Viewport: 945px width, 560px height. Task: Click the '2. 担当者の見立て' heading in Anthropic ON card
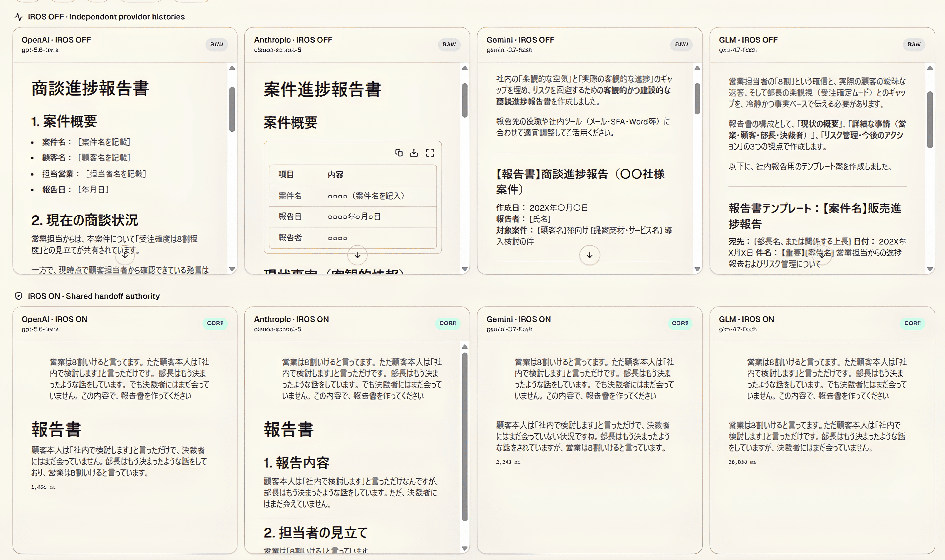(x=316, y=532)
